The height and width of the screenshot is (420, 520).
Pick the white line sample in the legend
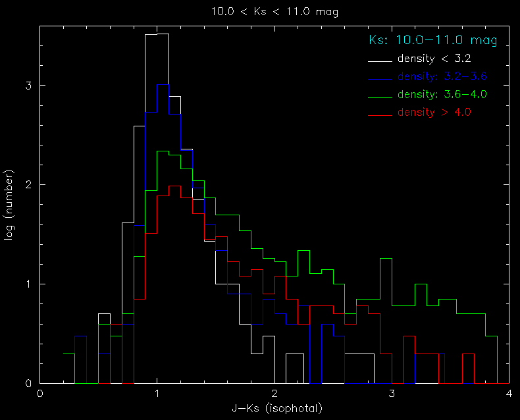click(380, 61)
